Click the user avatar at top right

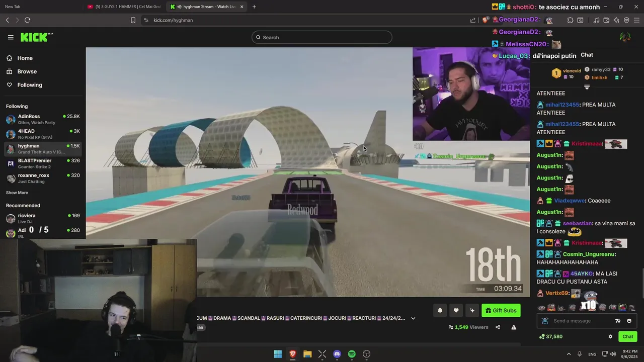(625, 37)
